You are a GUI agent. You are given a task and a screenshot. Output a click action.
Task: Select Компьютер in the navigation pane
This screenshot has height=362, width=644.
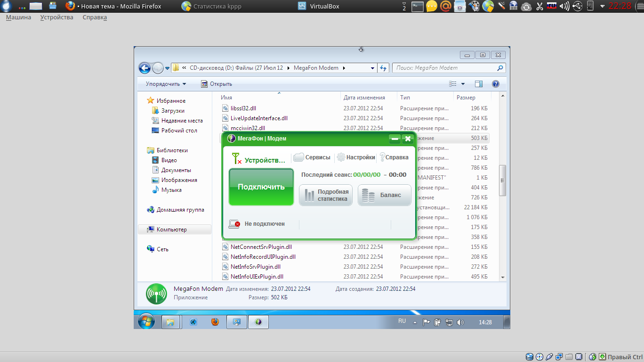pos(175,230)
